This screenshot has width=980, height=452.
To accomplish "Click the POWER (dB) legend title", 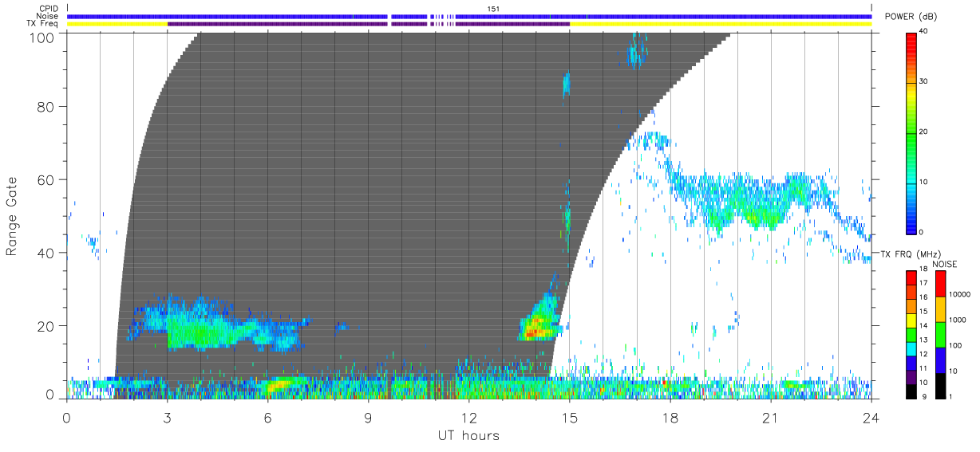I will [x=911, y=17].
